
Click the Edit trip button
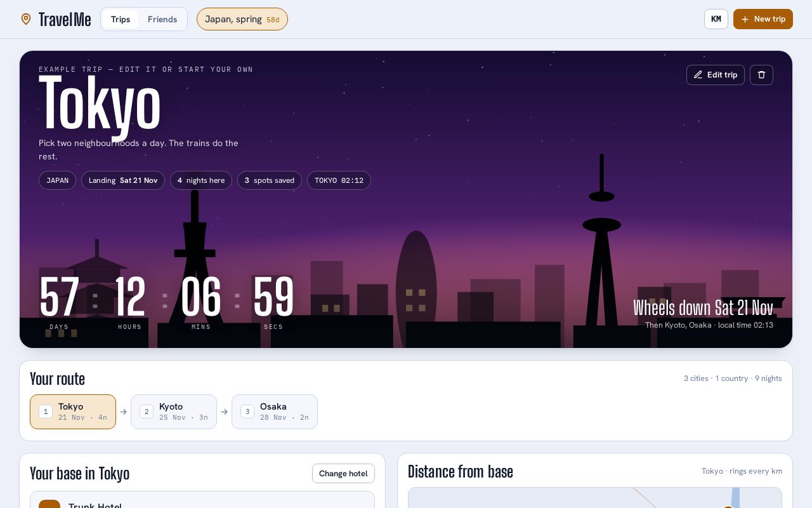[716, 75]
